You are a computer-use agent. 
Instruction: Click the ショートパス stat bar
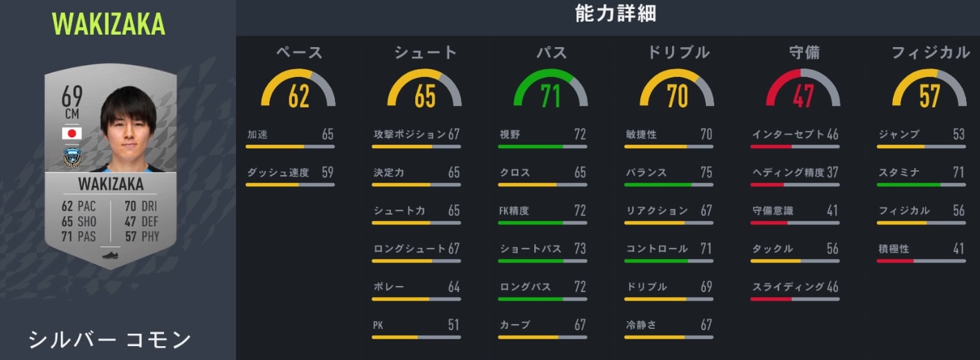(543, 261)
